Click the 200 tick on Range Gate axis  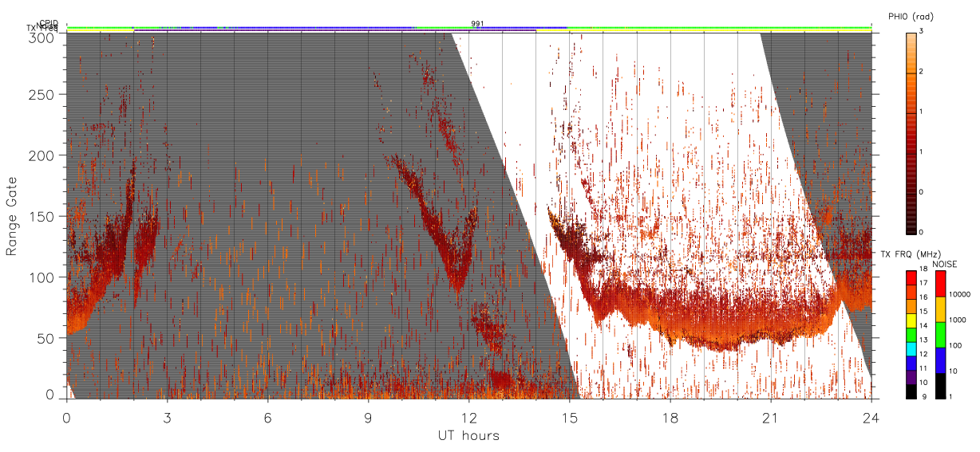[x=41, y=155]
